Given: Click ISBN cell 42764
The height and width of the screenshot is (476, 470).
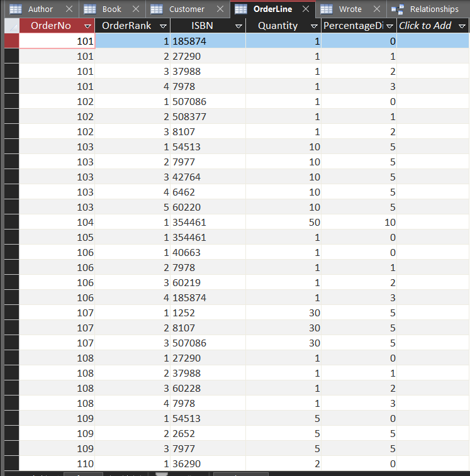Looking at the screenshot, I should pos(208,177).
